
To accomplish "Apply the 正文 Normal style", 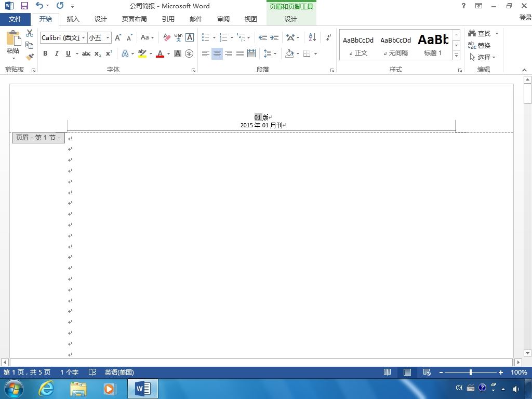I will click(358, 45).
